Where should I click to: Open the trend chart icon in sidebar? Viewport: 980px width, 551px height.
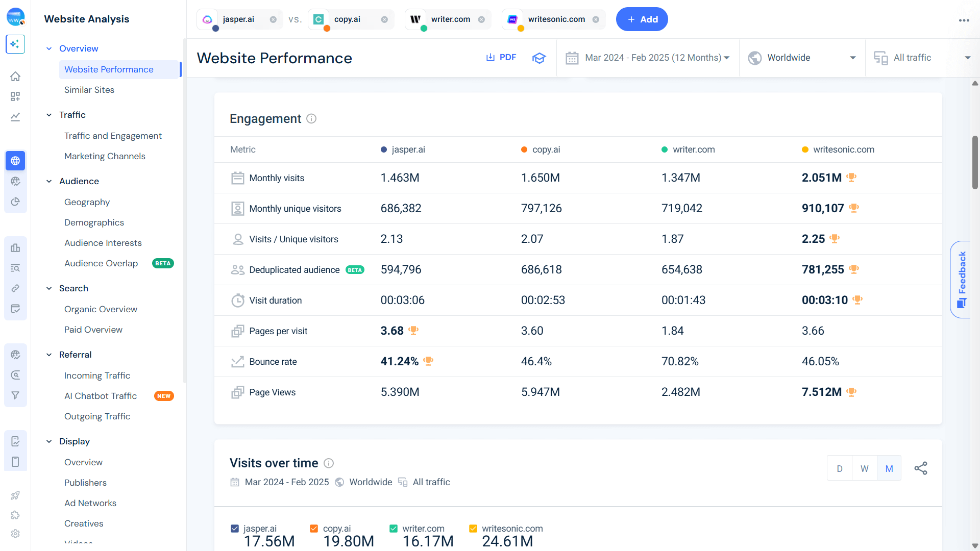point(15,117)
